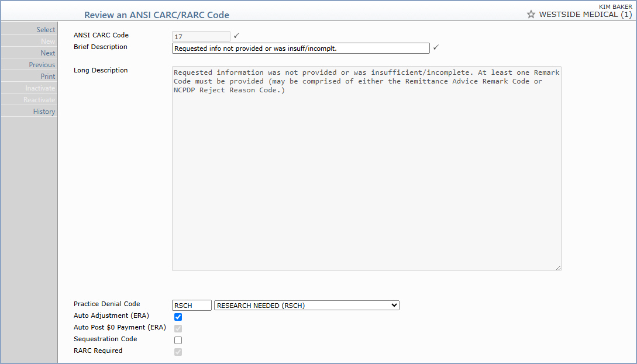637x364 pixels.
Task: Choose Select in the left sidebar
Action: click(46, 30)
